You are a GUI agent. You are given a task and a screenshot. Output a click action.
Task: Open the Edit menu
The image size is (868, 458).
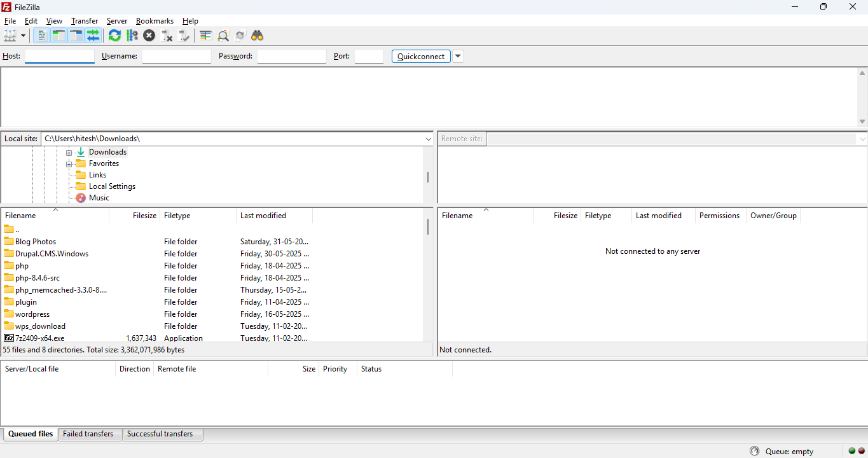[31, 21]
